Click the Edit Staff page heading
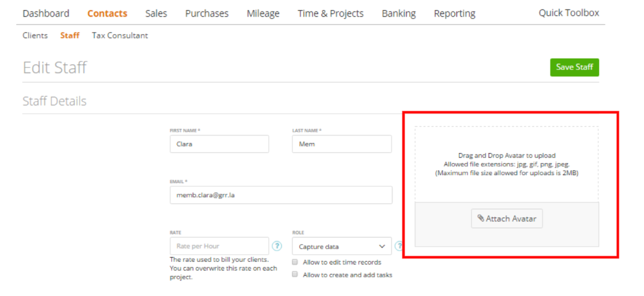 (54, 67)
